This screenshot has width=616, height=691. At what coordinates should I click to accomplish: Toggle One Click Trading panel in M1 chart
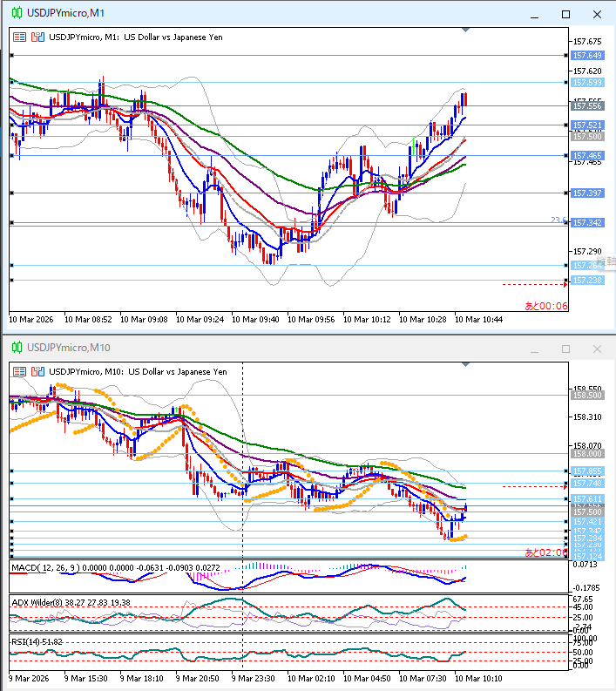point(19,37)
